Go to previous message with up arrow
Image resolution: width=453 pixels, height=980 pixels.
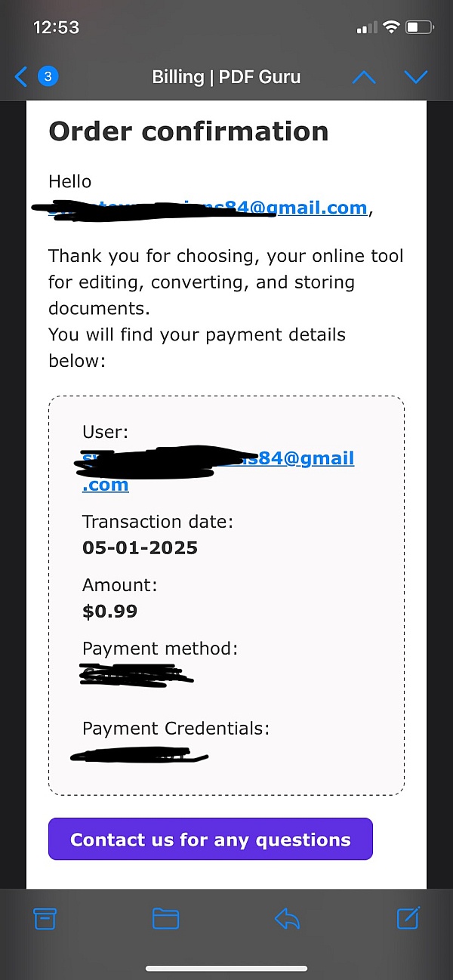pyautogui.click(x=364, y=77)
